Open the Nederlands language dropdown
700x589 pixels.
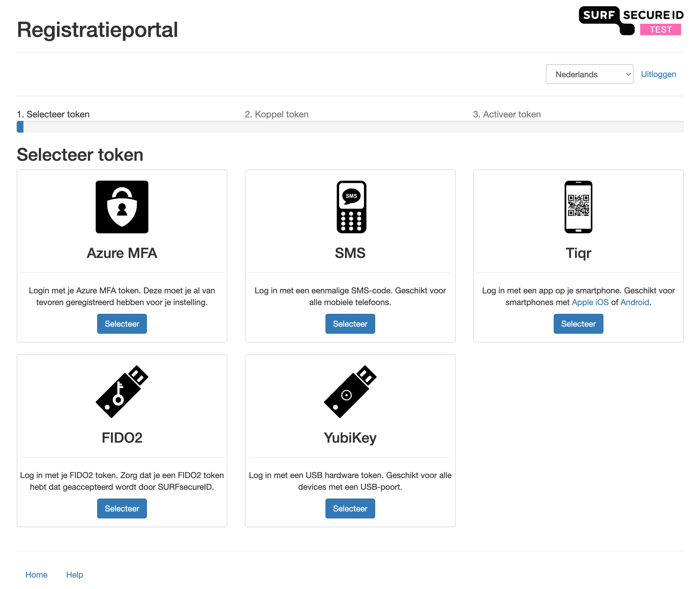pos(589,74)
